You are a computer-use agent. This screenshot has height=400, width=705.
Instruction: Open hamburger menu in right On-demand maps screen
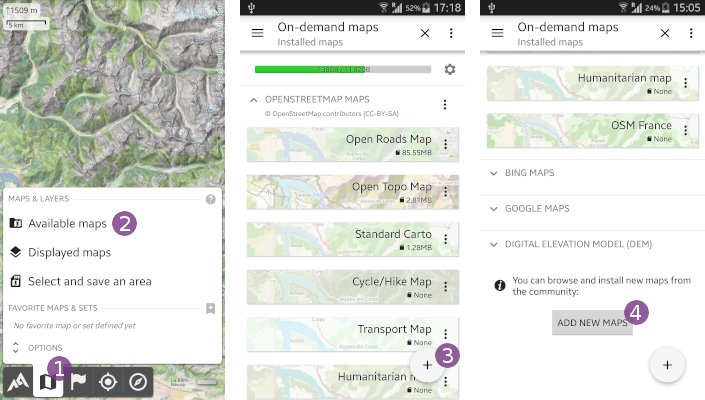tap(497, 33)
